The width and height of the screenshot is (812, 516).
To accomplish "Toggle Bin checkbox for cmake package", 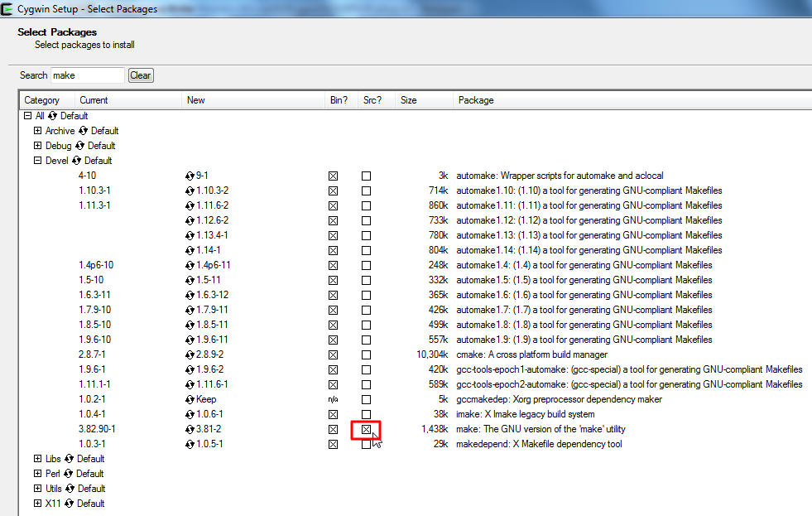I will (333, 354).
